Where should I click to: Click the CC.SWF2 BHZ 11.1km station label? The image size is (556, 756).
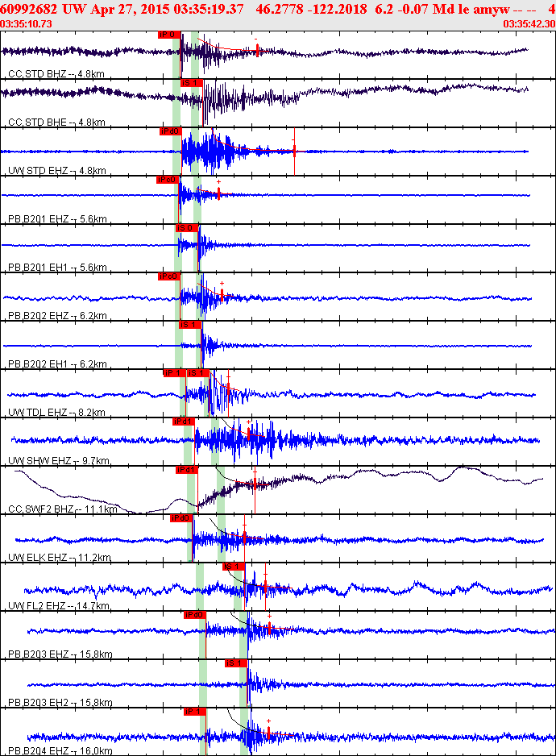pos(63,509)
